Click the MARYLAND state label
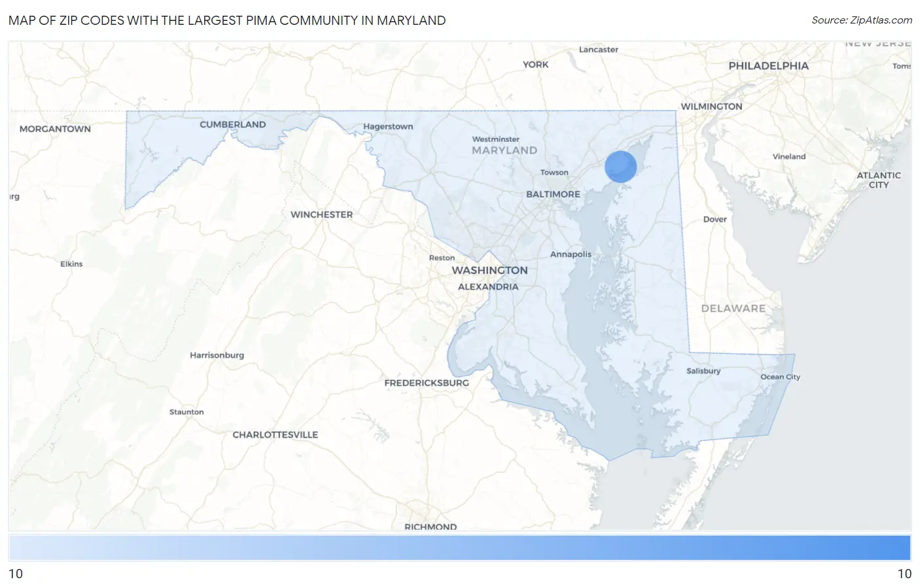The image size is (920, 588). pyautogui.click(x=504, y=150)
